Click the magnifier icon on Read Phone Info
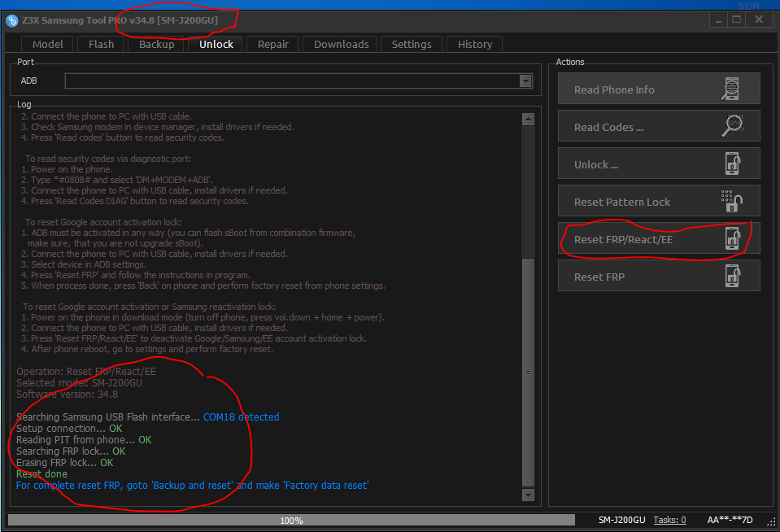The width and height of the screenshot is (780, 532). 730,89
